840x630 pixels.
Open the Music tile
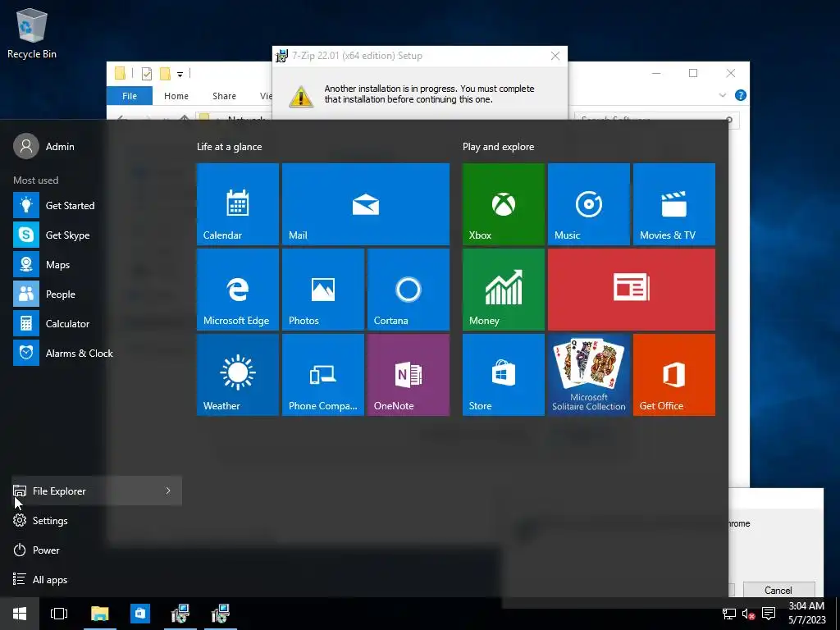click(x=589, y=204)
